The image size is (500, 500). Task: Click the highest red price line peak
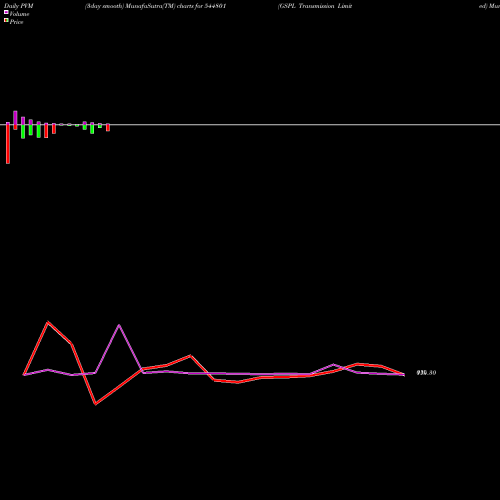48,322
